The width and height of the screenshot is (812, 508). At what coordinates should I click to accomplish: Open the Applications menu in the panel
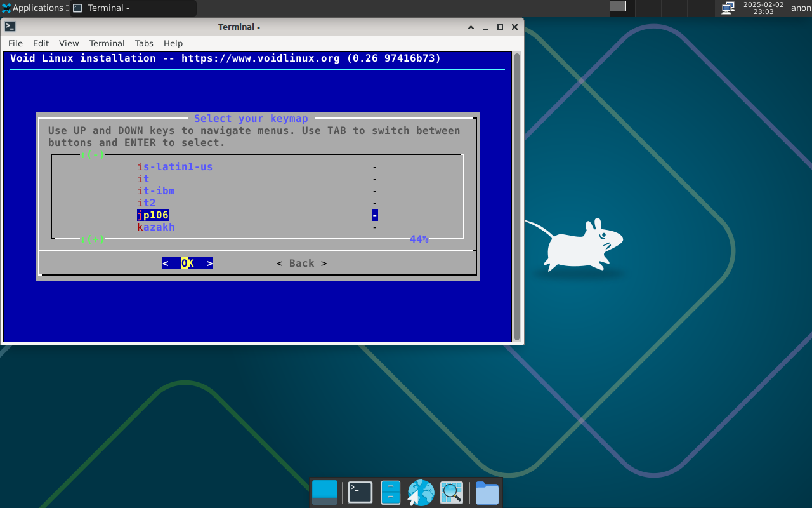[33, 8]
